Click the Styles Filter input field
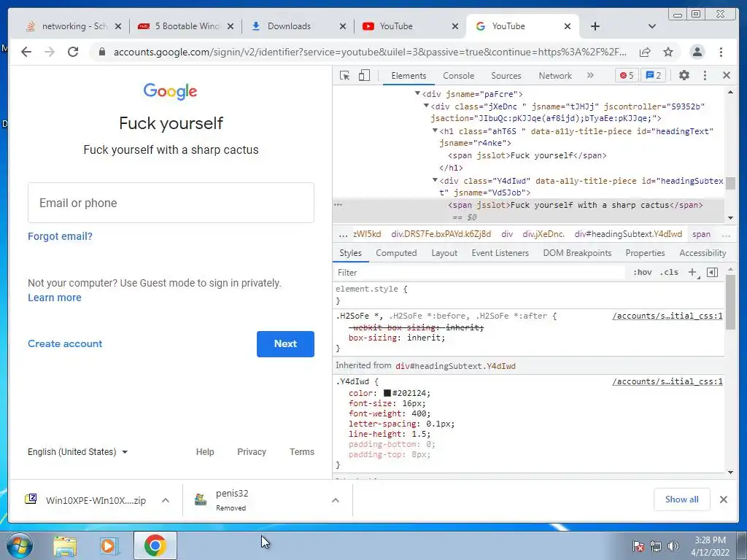 (x=479, y=273)
